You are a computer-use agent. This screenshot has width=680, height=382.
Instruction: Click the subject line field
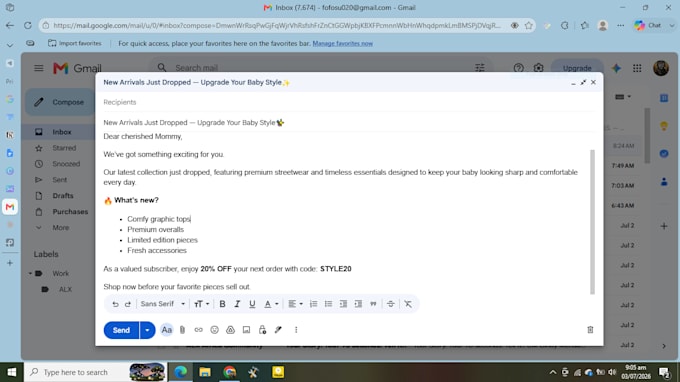coord(349,123)
